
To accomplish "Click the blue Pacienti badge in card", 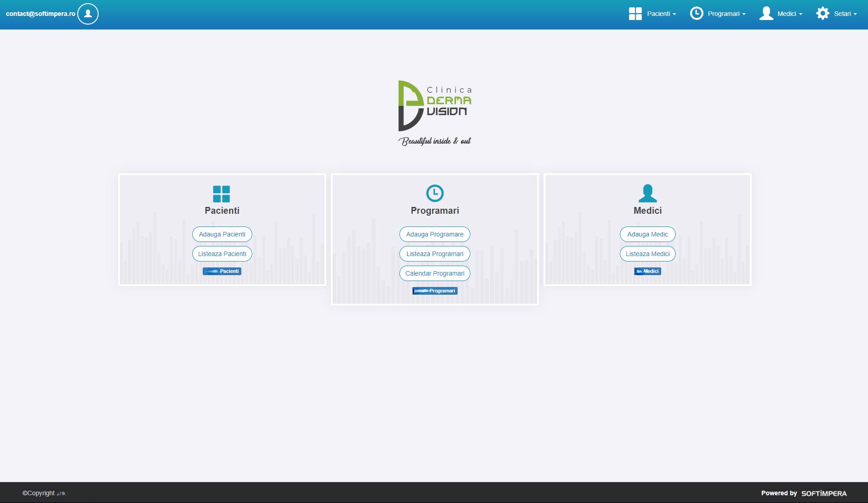I will tap(222, 271).
